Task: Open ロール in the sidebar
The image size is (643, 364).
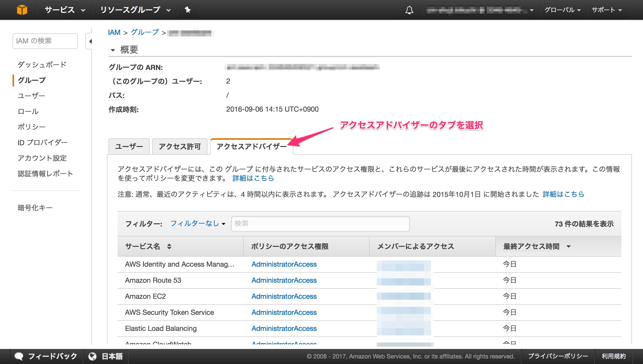Action: [28, 111]
